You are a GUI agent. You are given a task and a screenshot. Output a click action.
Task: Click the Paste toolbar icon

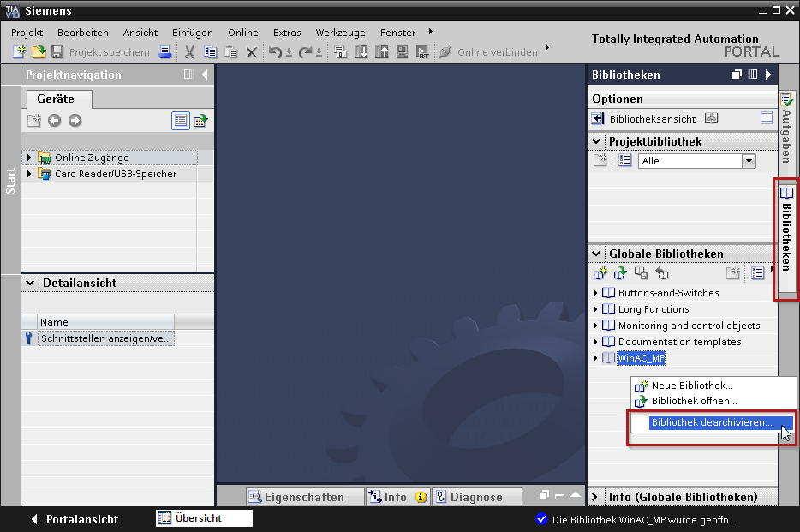point(231,52)
